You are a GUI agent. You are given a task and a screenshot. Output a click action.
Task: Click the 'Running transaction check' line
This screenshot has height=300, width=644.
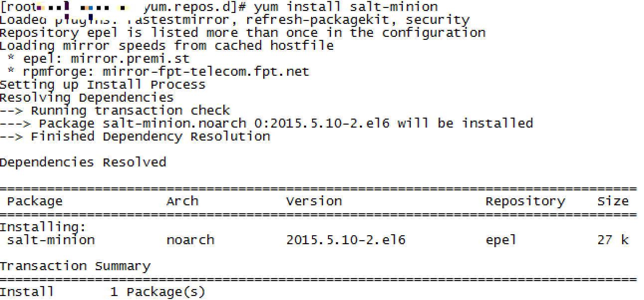(115, 111)
